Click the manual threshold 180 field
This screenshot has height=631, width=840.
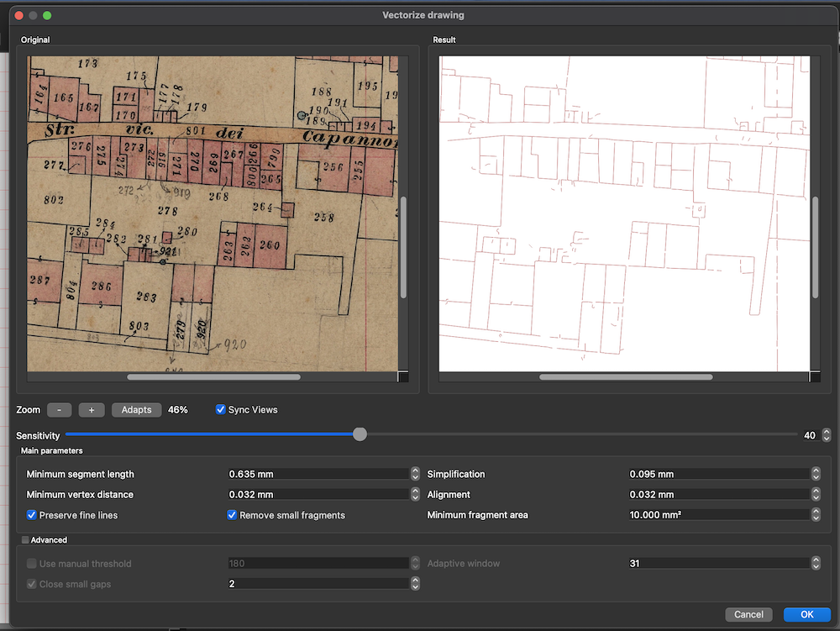pyautogui.click(x=318, y=564)
